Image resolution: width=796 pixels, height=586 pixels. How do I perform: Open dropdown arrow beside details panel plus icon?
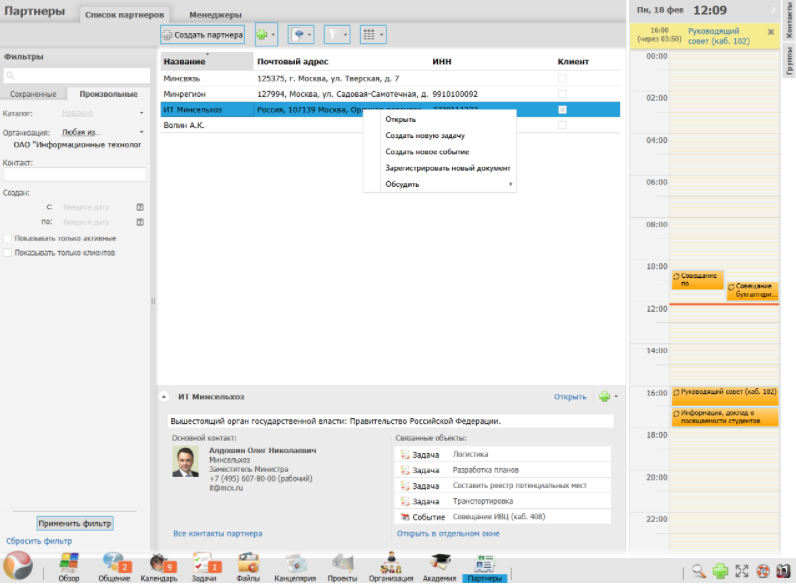[616, 397]
